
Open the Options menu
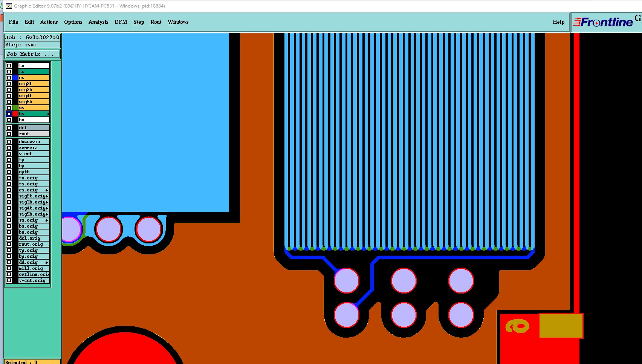coord(73,22)
